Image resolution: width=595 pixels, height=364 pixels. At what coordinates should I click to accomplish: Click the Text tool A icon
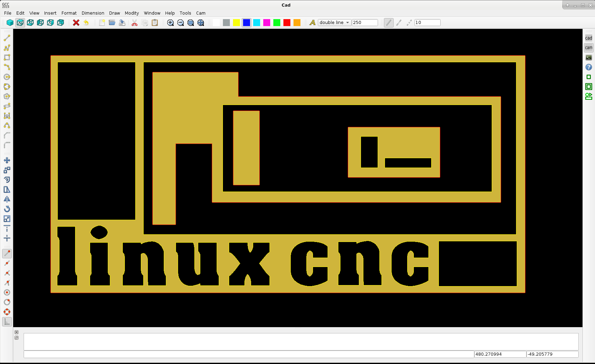coord(312,23)
